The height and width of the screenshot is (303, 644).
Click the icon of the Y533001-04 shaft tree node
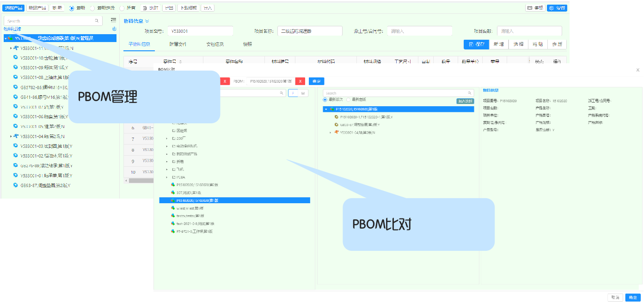tap(16, 136)
